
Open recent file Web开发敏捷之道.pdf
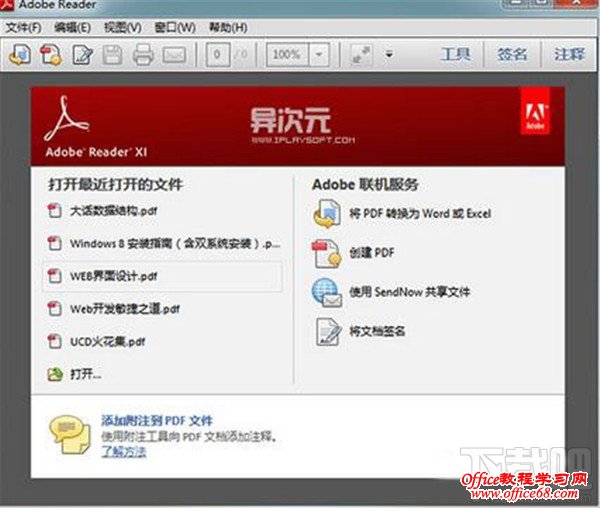[125, 309]
